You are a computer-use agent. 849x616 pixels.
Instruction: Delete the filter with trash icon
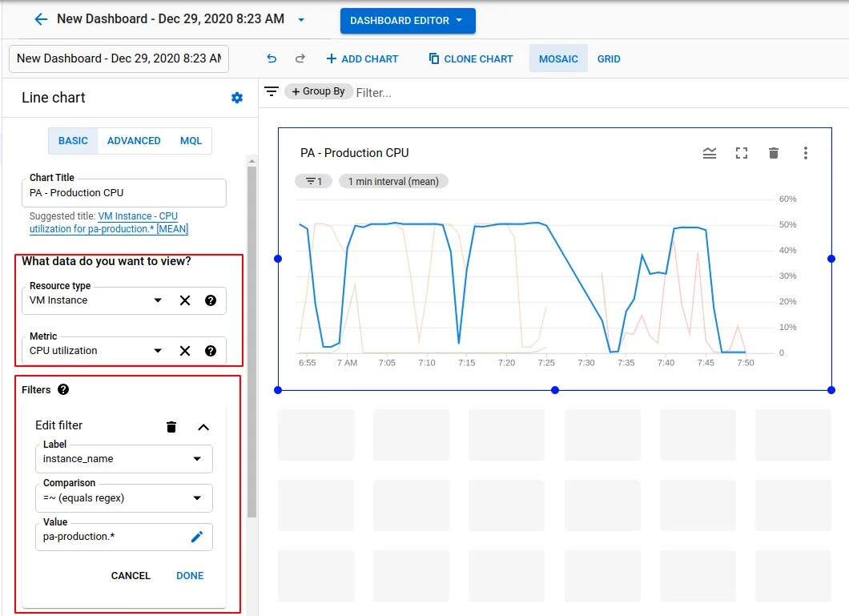pyautogui.click(x=171, y=426)
